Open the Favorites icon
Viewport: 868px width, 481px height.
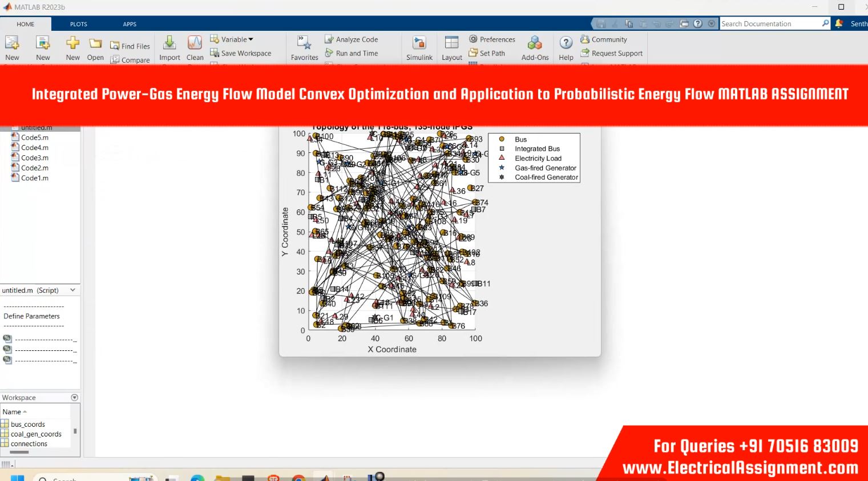304,43
